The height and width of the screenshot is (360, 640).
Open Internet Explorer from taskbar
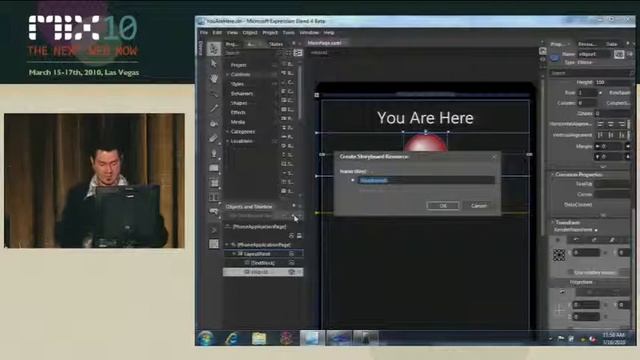(x=232, y=338)
